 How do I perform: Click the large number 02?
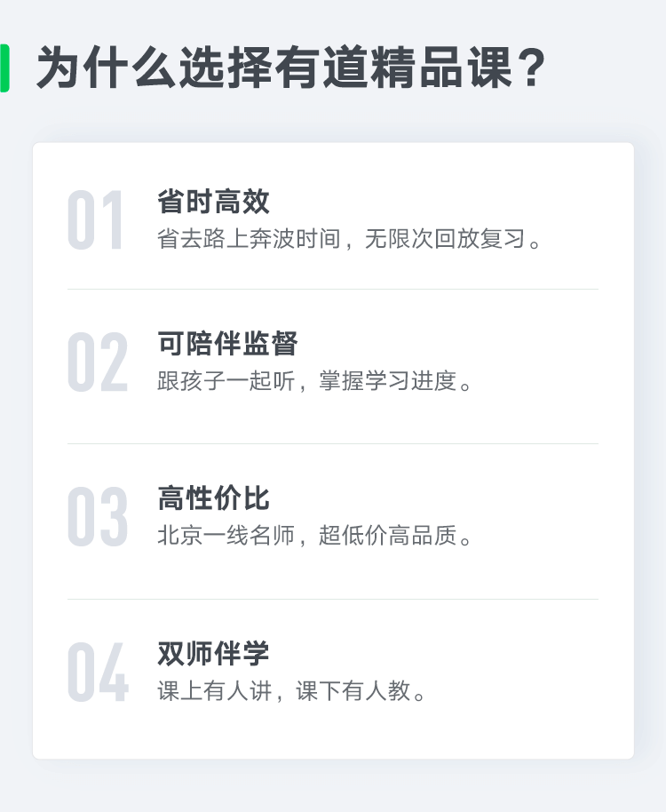coord(98,362)
